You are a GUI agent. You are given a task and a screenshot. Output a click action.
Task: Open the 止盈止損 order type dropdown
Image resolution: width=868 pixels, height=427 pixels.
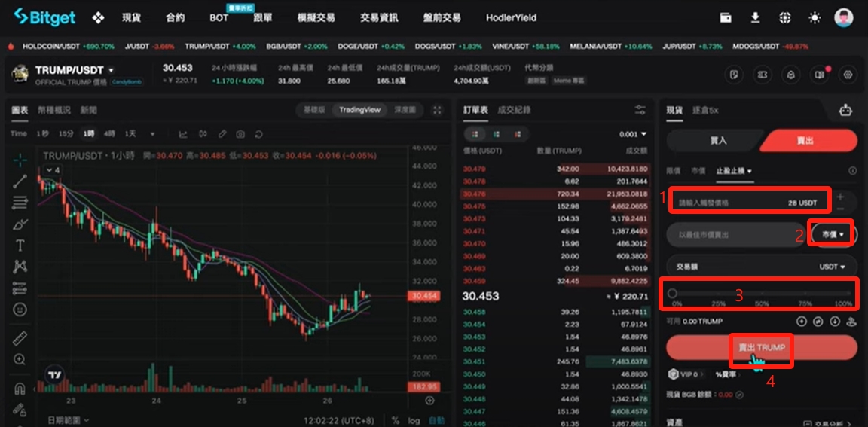coord(734,172)
